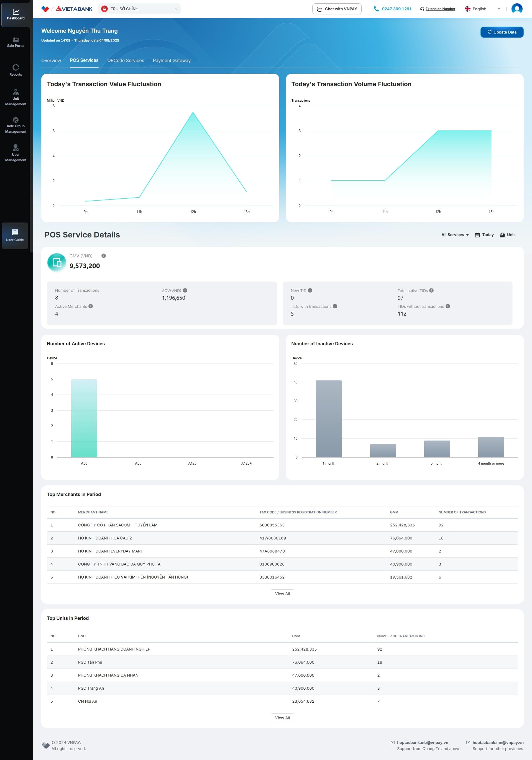Click info icon next to AOV(VND)
This screenshot has width=532, height=760.
point(185,290)
